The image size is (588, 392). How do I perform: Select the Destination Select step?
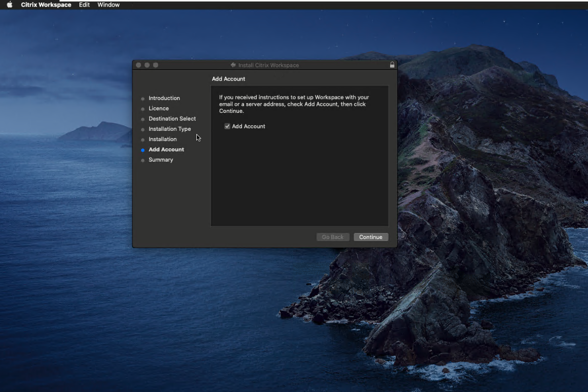coord(172,119)
